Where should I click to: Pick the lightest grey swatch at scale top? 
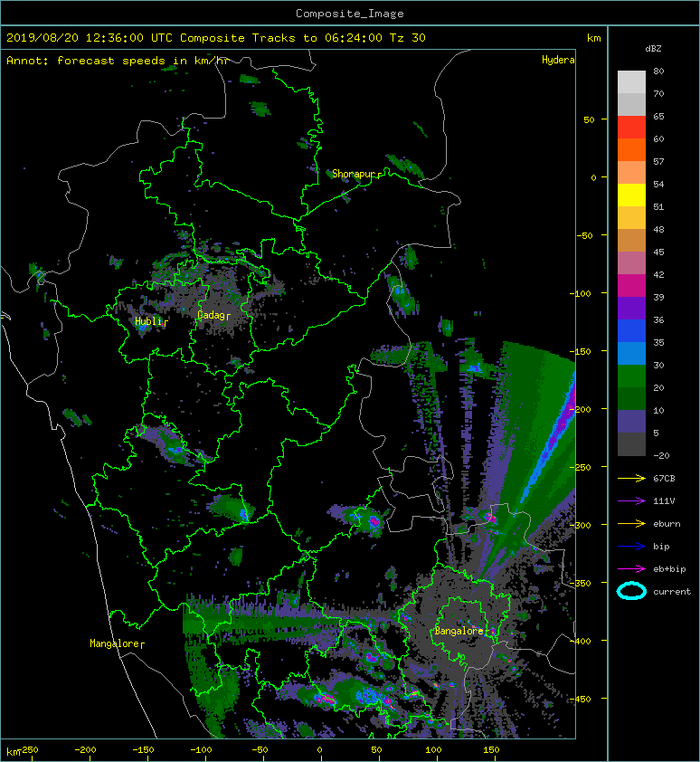click(x=631, y=81)
